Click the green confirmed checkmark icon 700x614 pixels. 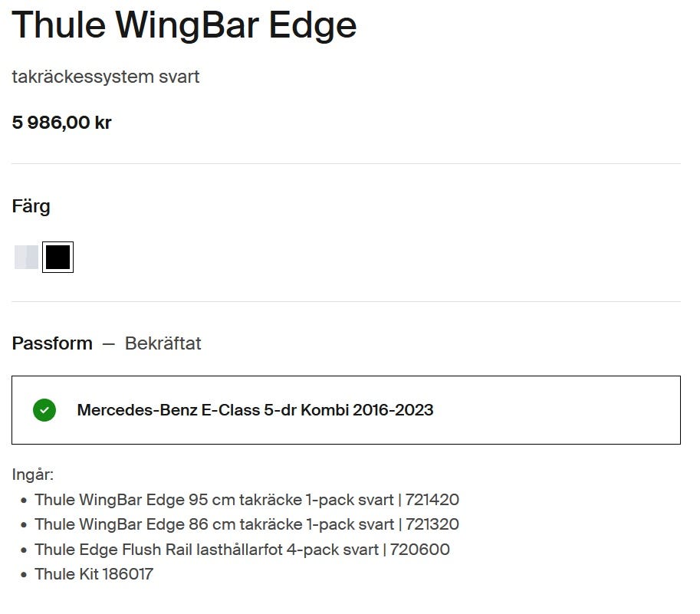tap(44, 410)
